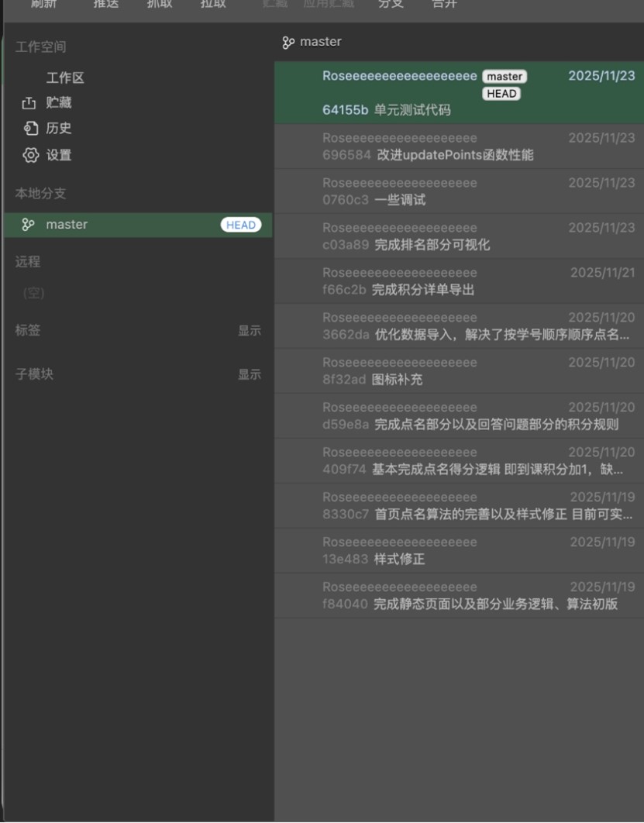Click the HEAD badge on master branch
Screen dimensions: 644x823
(242, 225)
